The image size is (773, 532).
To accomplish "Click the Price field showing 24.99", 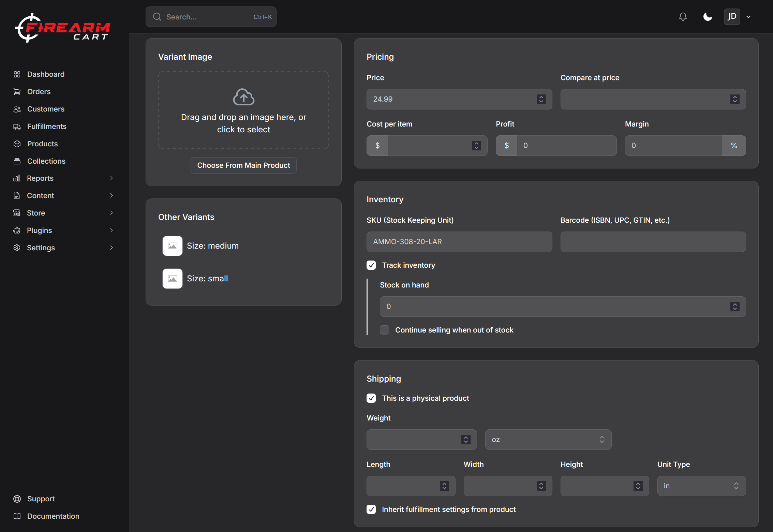I will pyautogui.click(x=459, y=99).
